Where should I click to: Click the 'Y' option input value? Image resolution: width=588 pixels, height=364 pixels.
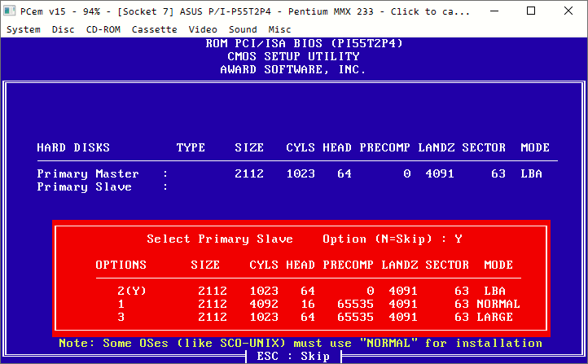pos(459,239)
